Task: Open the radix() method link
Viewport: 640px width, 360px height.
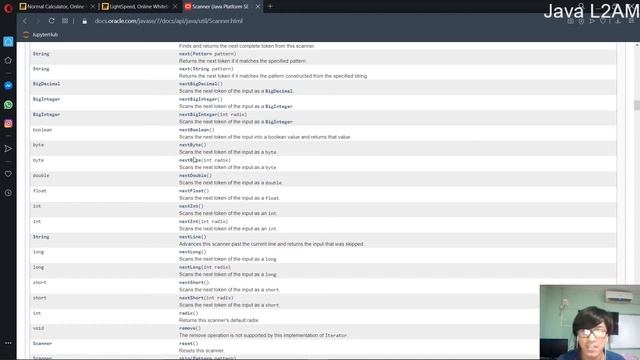Action: coord(188,313)
